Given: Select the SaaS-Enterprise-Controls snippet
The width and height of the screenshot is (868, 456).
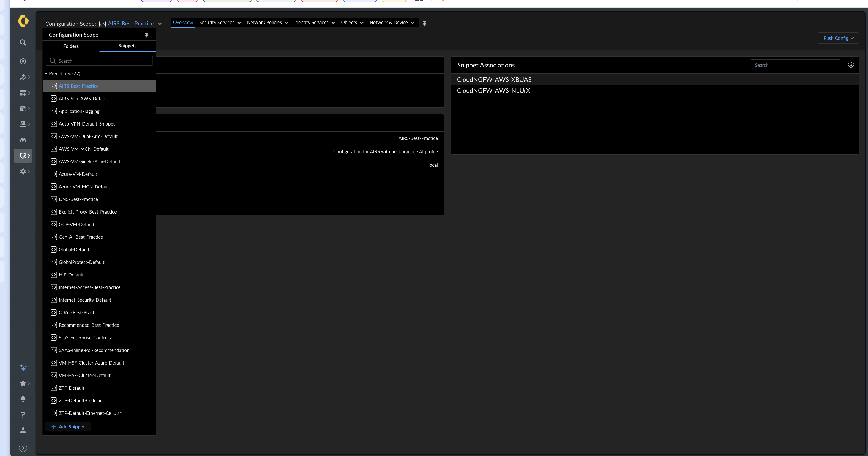Looking at the screenshot, I should coord(100,338).
